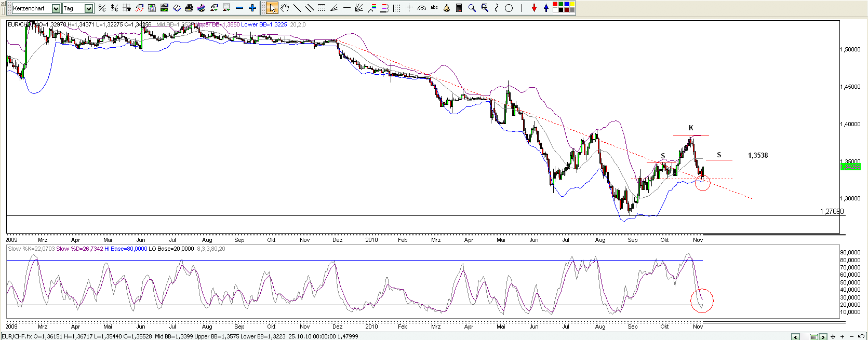
Task: Click the chart-window bar graph icon
Action: [x=152, y=8]
